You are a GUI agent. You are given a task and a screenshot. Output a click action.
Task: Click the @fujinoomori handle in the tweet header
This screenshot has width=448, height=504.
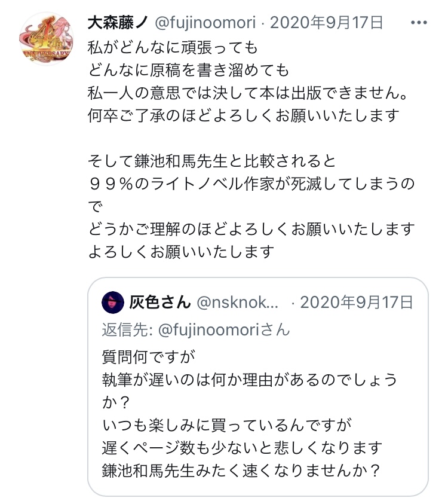tap(207, 23)
